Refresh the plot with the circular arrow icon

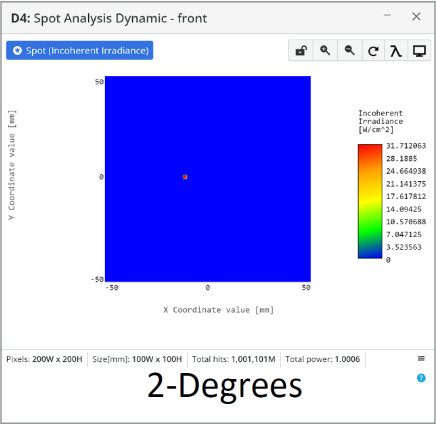(x=373, y=51)
